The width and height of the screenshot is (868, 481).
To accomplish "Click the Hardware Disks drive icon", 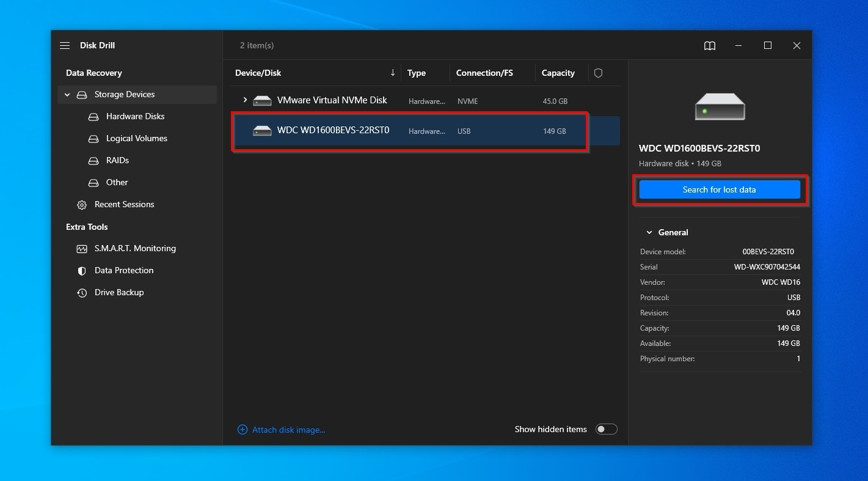I will pyautogui.click(x=93, y=117).
